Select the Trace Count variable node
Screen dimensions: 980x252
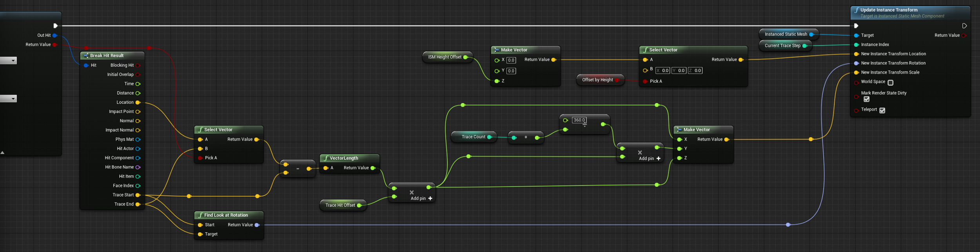[474, 137]
